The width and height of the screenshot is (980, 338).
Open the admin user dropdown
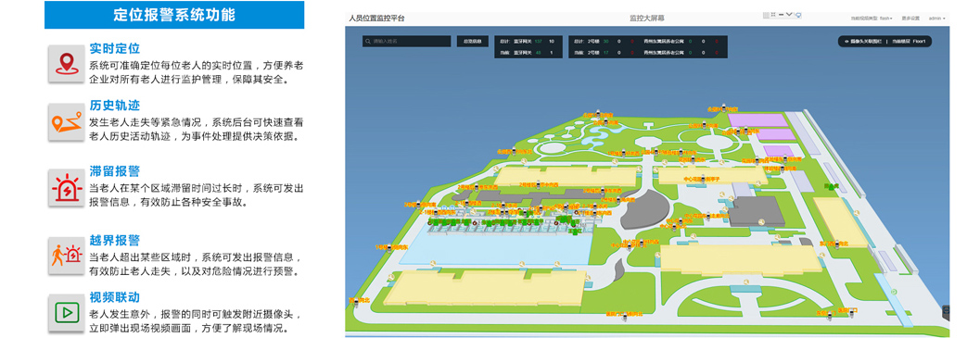pos(936,19)
